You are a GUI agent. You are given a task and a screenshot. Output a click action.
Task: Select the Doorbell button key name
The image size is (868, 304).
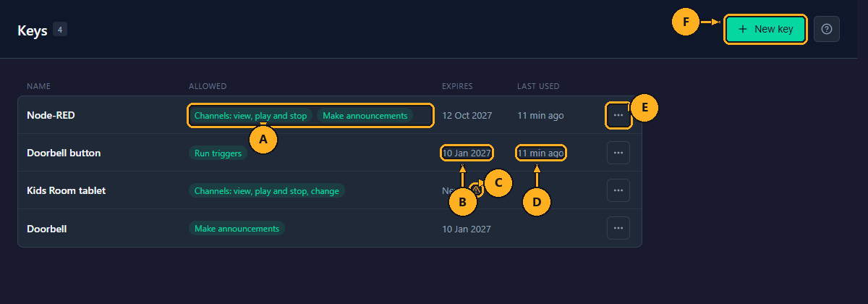click(64, 153)
